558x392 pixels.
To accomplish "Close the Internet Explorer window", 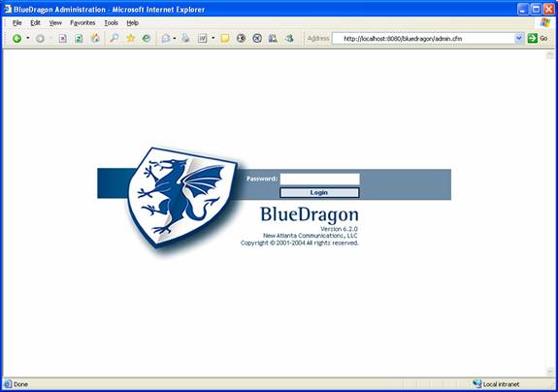I will point(548,10).
